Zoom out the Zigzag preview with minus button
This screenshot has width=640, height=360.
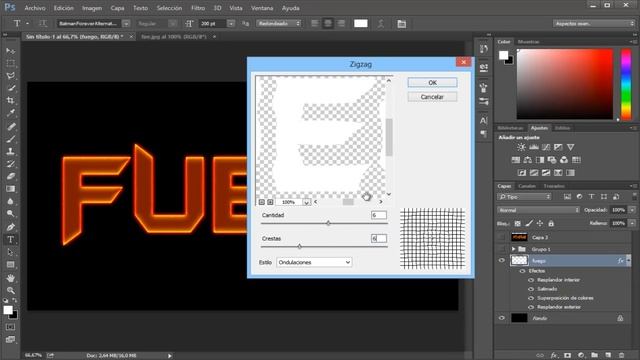click(262, 202)
